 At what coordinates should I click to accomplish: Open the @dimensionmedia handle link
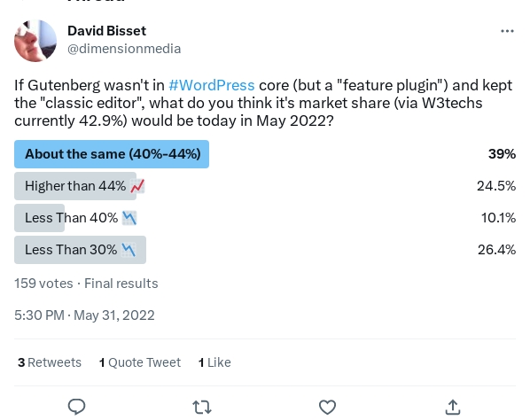click(x=124, y=49)
